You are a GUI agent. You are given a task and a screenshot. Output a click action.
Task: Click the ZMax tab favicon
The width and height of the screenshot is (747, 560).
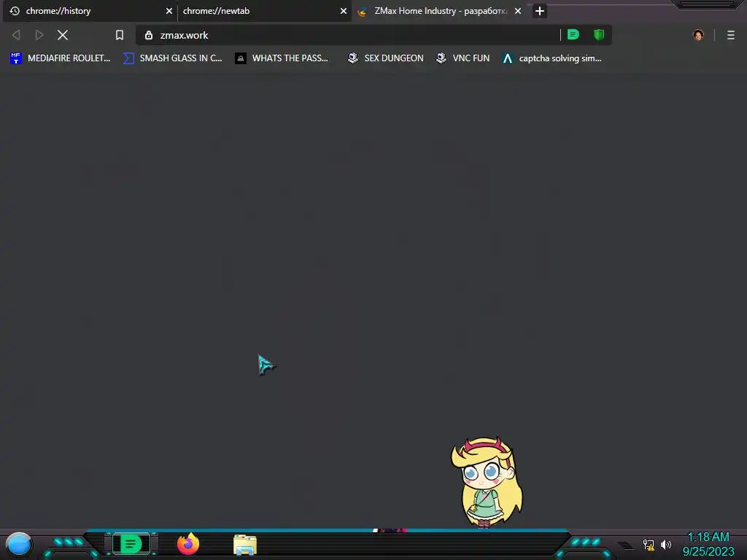click(362, 12)
